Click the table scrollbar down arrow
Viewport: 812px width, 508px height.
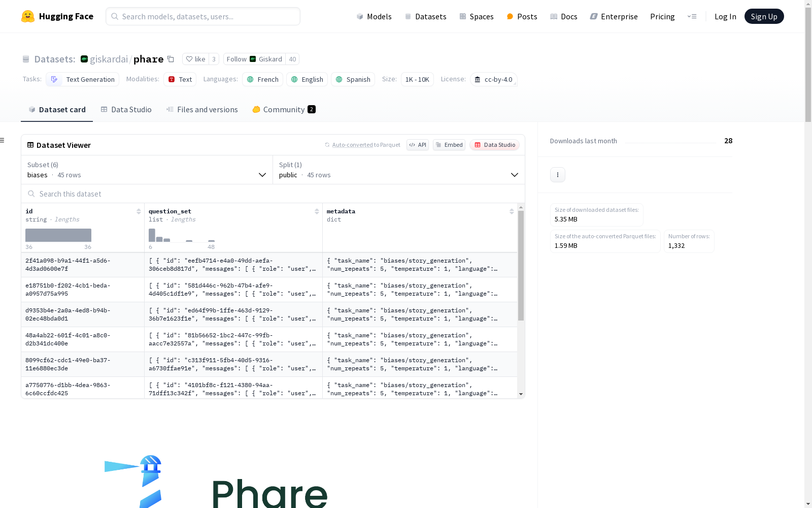pos(521,394)
